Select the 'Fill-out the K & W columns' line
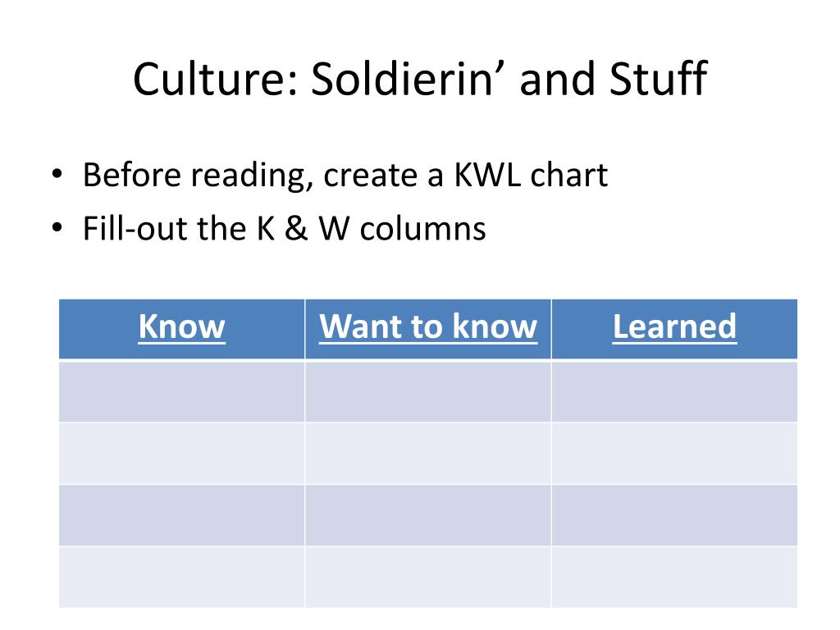The height and width of the screenshot is (630, 840). (x=284, y=228)
